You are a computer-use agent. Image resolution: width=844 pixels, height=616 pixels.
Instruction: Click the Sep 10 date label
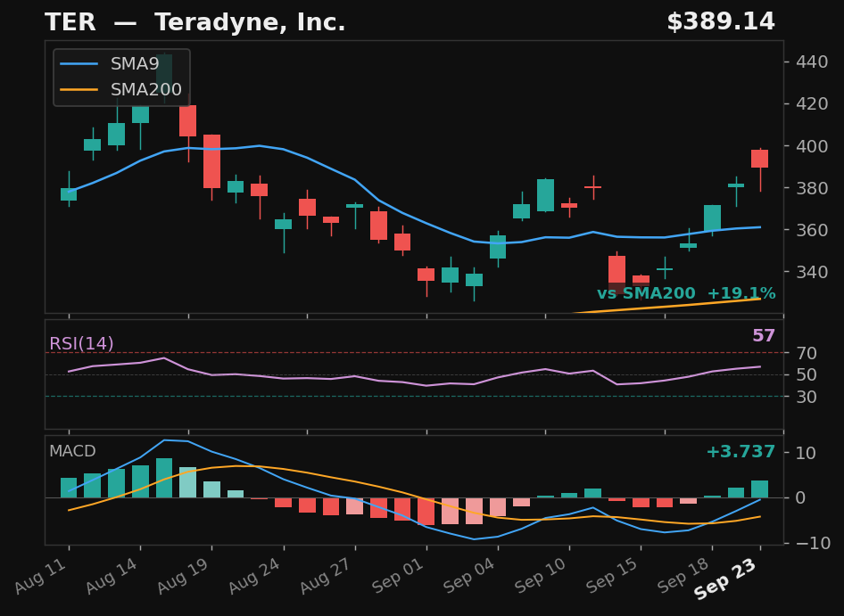(542, 575)
